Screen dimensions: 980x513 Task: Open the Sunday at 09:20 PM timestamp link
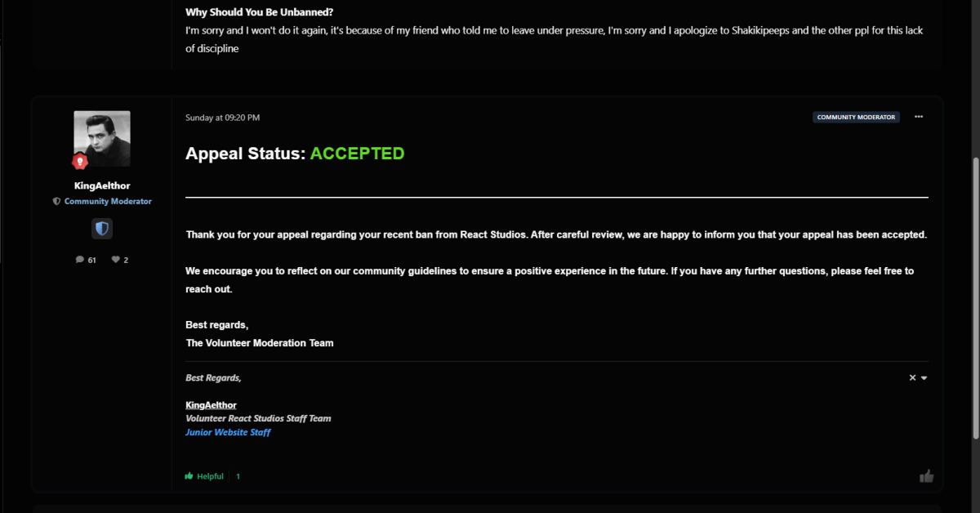coord(223,118)
